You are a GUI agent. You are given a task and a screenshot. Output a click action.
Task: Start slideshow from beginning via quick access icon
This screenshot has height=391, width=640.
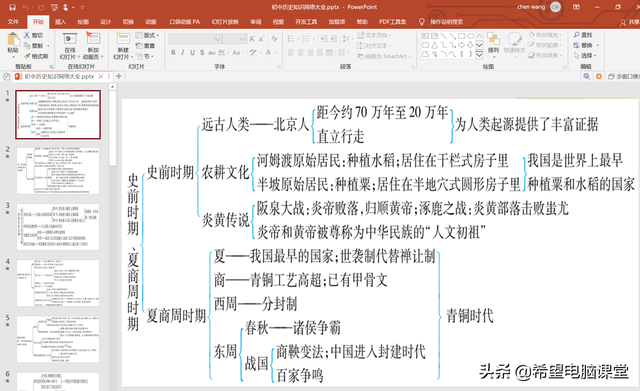click(x=54, y=7)
